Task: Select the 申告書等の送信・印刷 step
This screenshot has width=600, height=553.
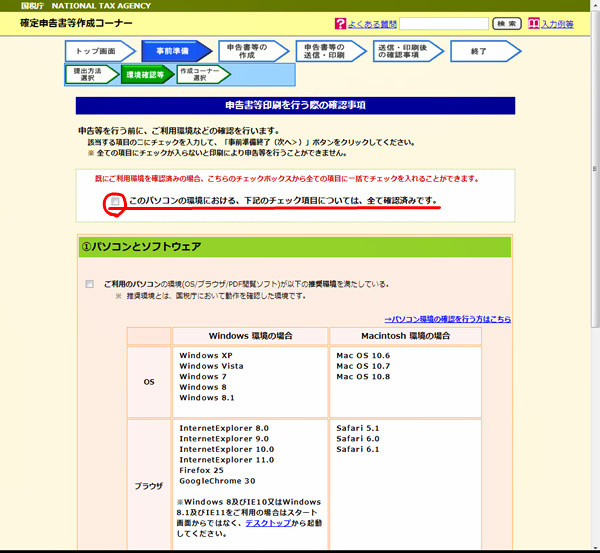Action: point(331,51)
